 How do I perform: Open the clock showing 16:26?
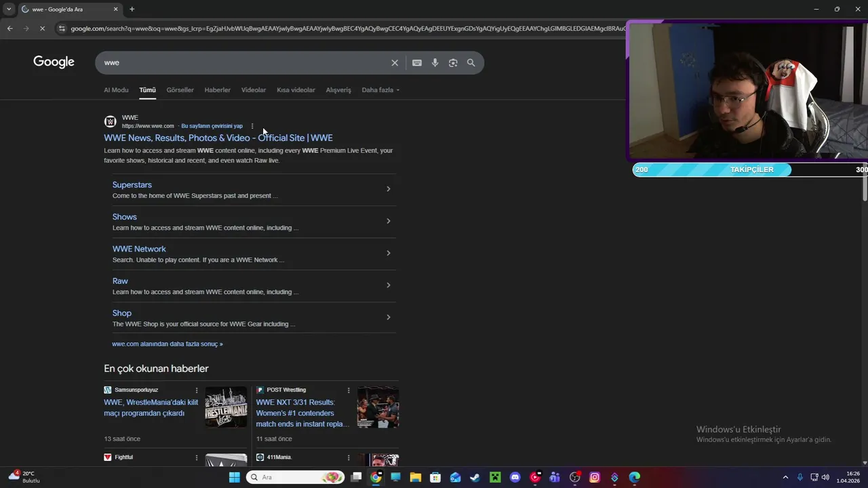point(848,477)
